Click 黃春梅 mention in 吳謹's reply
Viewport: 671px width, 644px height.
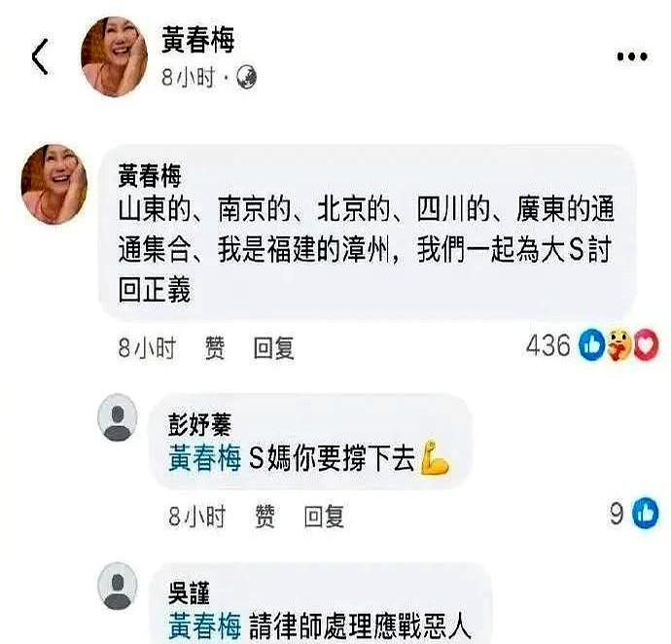(x=204, y=626)
